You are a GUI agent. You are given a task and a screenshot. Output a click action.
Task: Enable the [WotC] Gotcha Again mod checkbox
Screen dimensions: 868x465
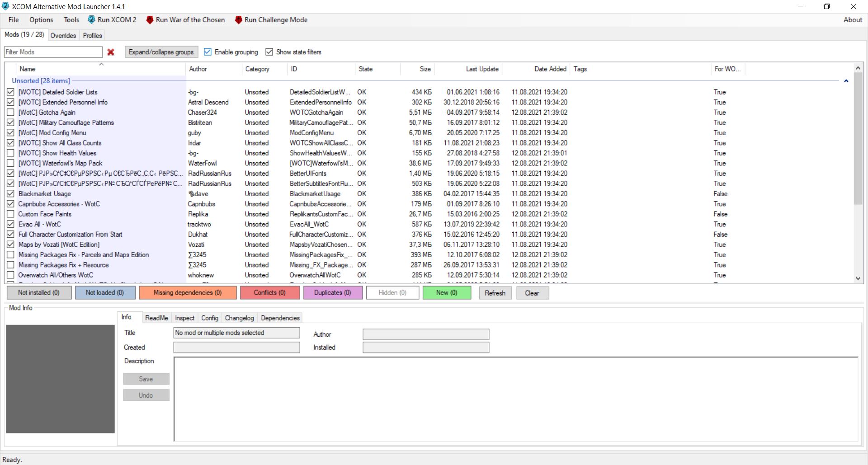coord(10,112)
